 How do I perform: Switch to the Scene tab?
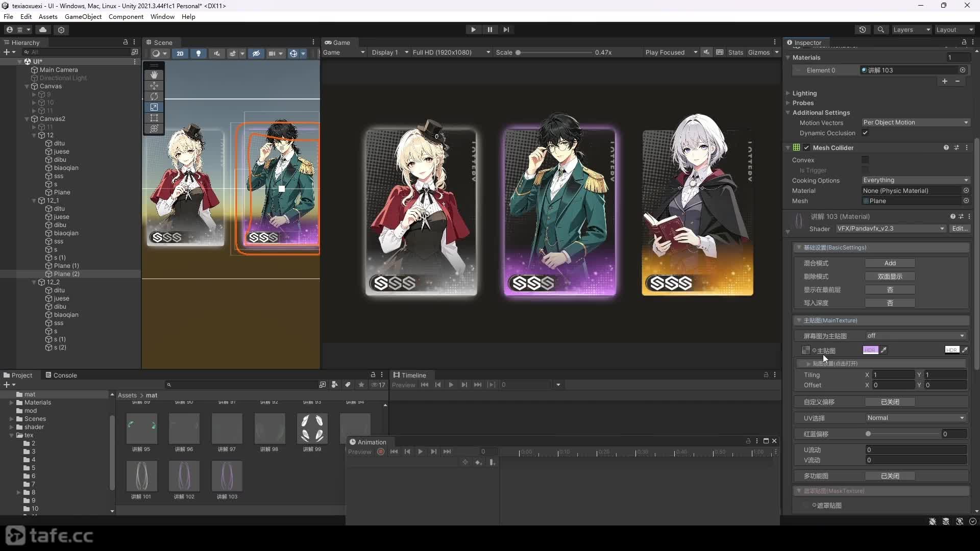pyautogui.click(x=159, y=42)
